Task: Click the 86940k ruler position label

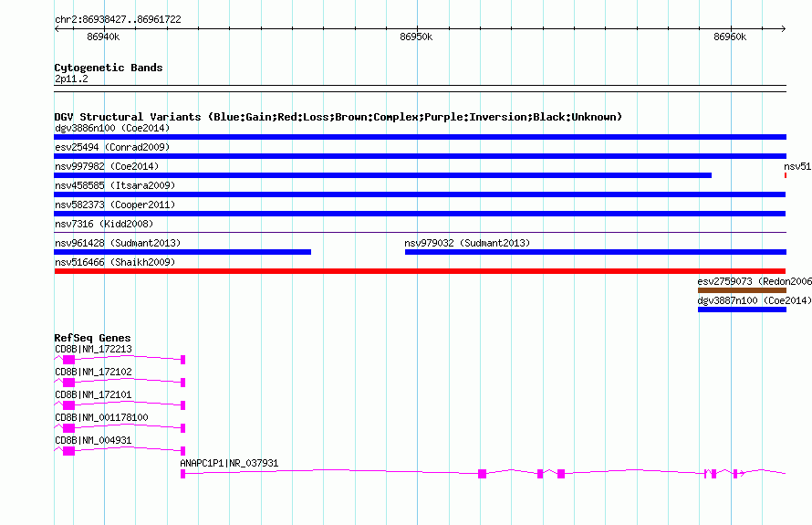Action: click(103, 37)
